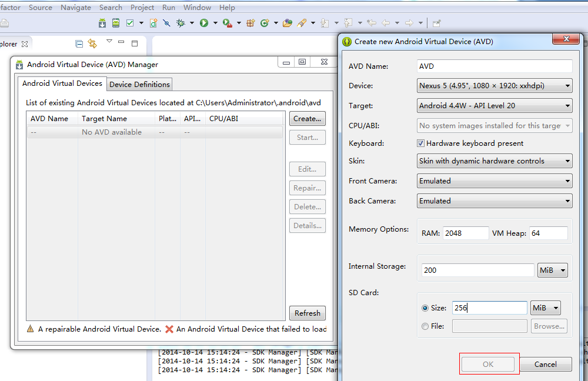Click the Last Edit Location icon
Image resolution: width=588 pixels, height=381 pixels.
(372, 24)
